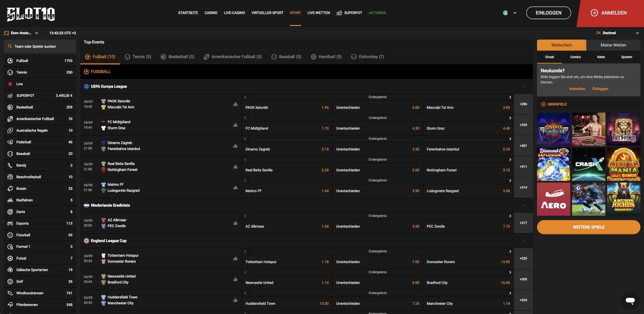644x314 pixels.
Task: Collapse the UEFA Europa League section
Action: [523, 86]
